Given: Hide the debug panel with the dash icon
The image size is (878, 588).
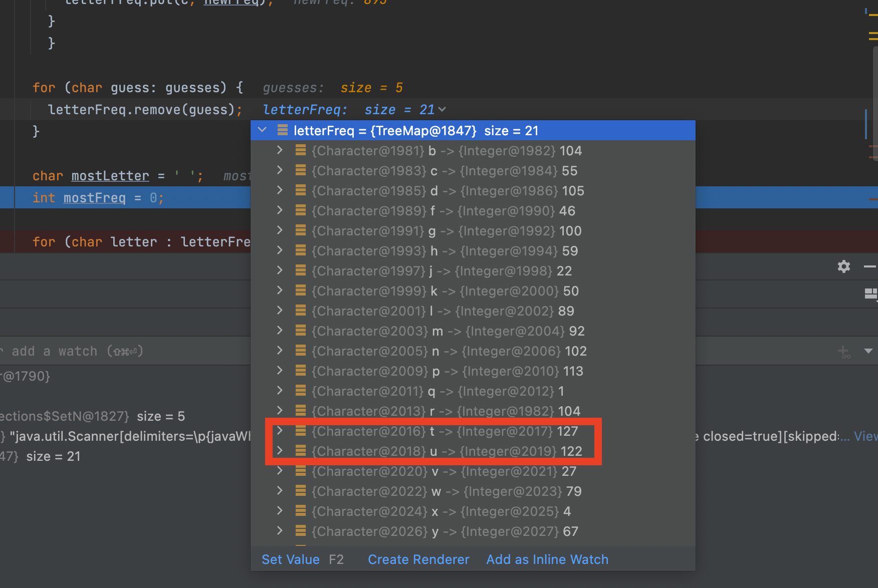Looking at the screenshot, I should click(869, 267).
